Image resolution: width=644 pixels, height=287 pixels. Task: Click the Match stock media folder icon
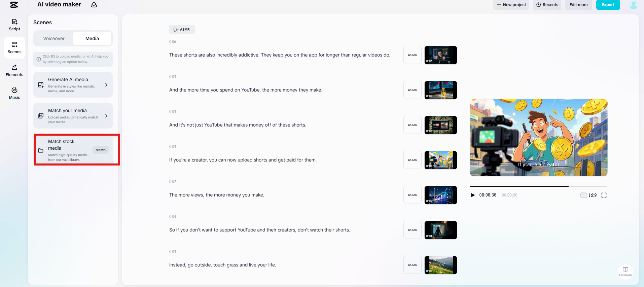(41, 150)
